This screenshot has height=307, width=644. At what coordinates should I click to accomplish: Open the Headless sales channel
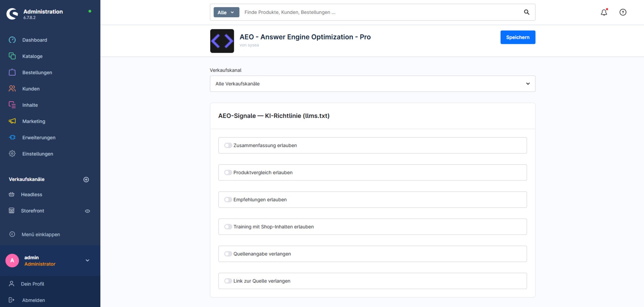tap(32, 195)
